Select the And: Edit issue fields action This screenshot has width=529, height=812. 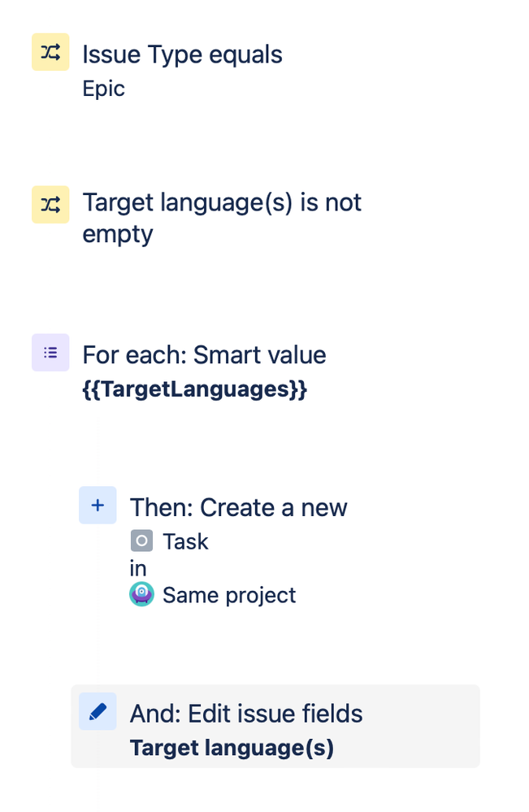246,714
